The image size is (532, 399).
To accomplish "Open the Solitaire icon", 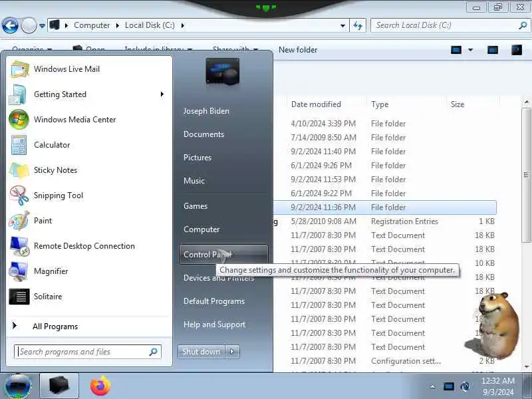I will tap(19, 297).
